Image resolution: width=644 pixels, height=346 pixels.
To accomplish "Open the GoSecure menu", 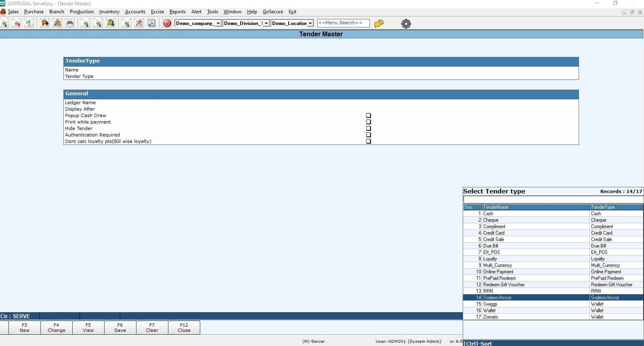I will (273, 12).
